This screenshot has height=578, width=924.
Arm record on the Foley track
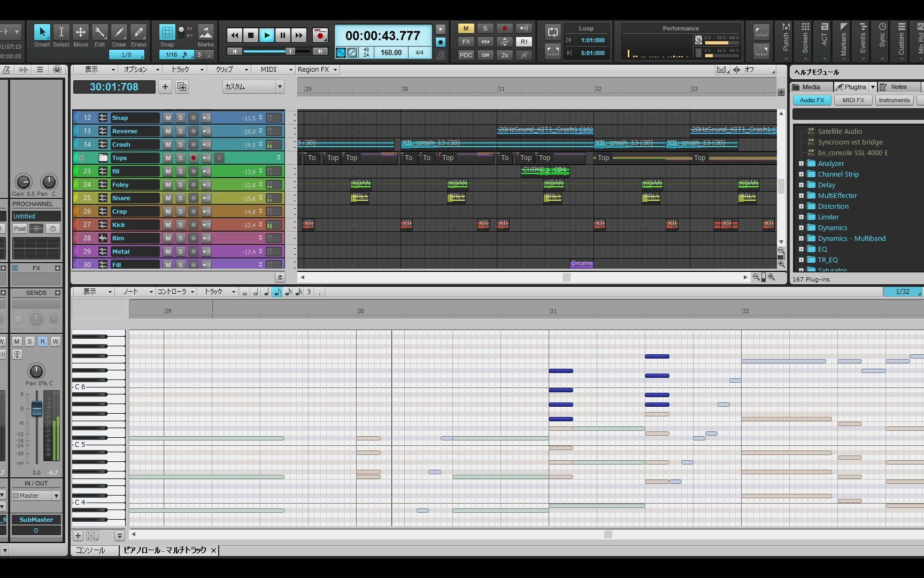(193, 185)
